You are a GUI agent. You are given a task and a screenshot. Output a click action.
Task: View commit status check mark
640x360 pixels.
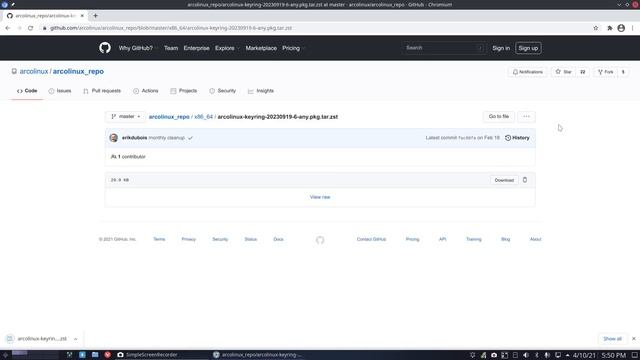(x=190, y=138)
